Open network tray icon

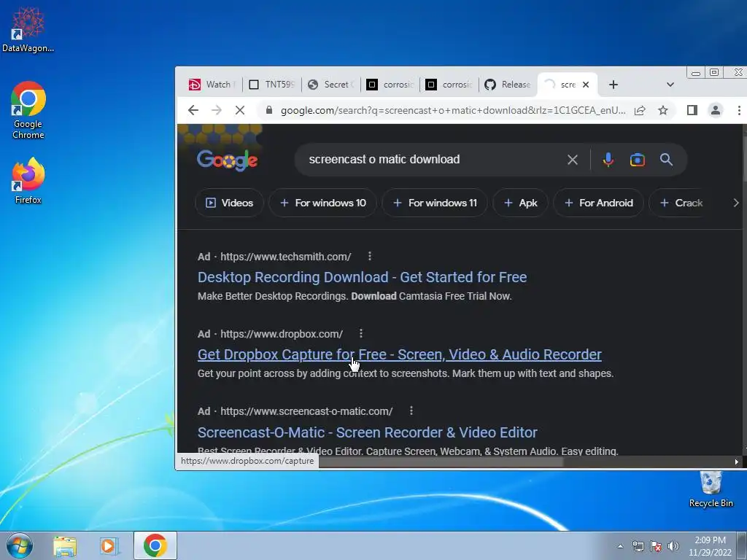[x=638, y=546]
